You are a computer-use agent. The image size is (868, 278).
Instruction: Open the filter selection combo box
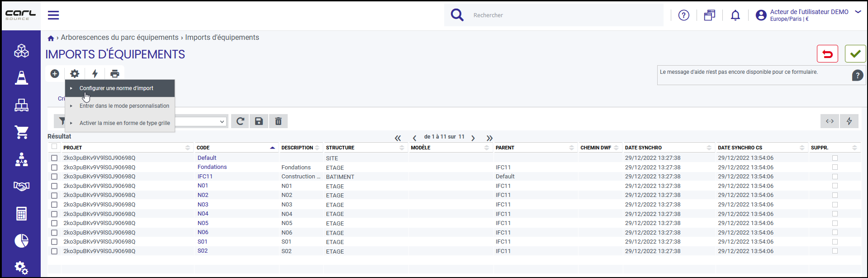pyautogui.click(x=200, y=121)
